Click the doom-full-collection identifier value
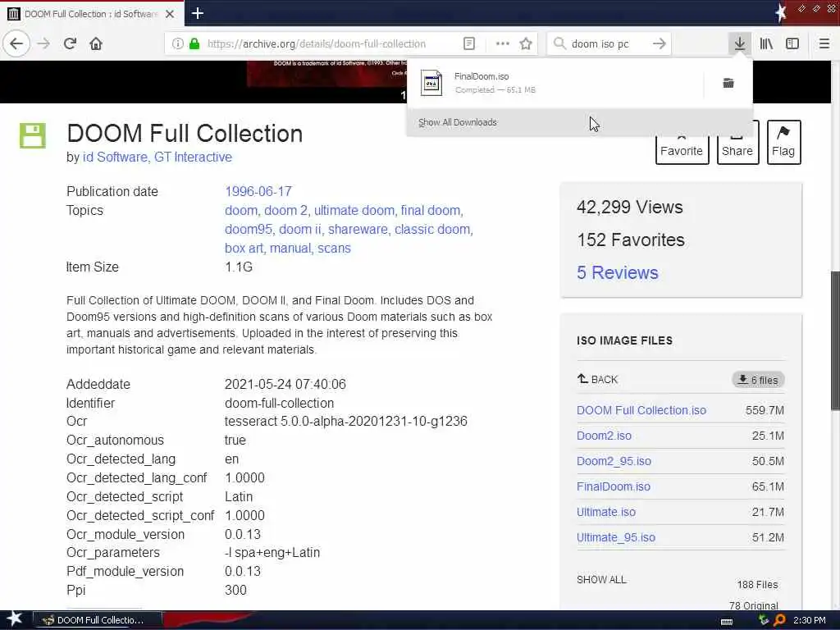 pos(279,403)
